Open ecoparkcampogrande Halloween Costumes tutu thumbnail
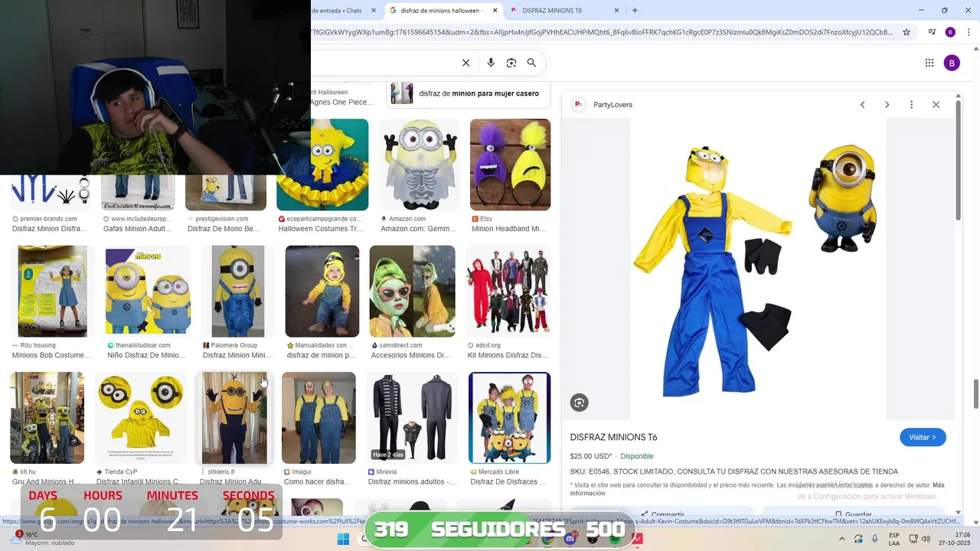The image size is (980, 551). coord(322,165)
